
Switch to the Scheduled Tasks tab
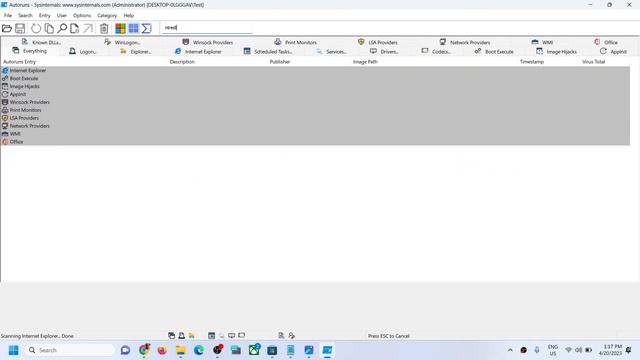click(268, 51)
